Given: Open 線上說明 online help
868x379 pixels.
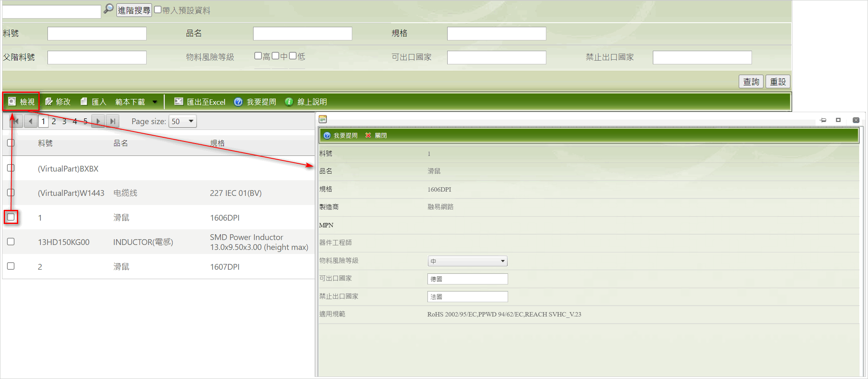Looking at the screenshot, I should (x=306, y=101).
